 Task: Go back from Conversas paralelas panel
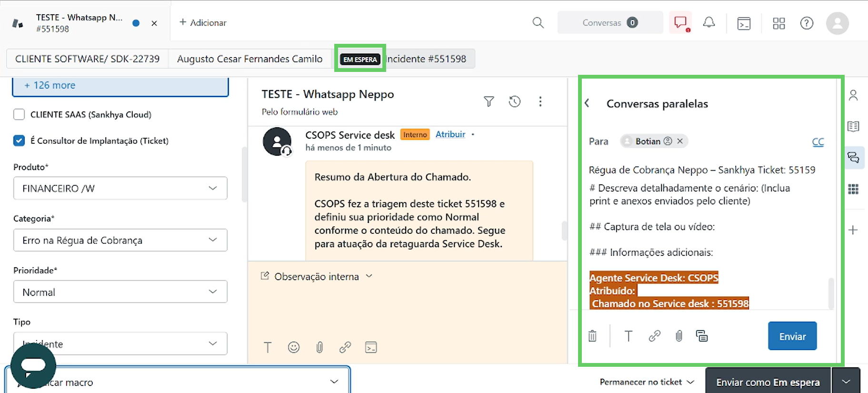pyautogui.click(x=587, y=103)
